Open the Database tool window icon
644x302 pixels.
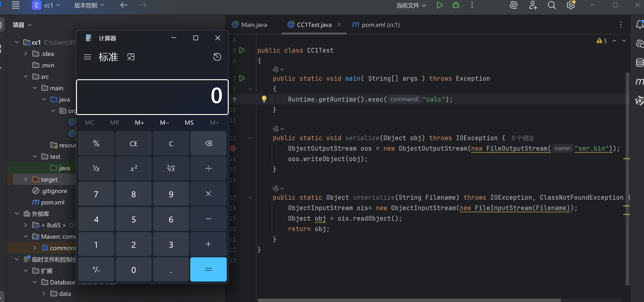point(639,62)
